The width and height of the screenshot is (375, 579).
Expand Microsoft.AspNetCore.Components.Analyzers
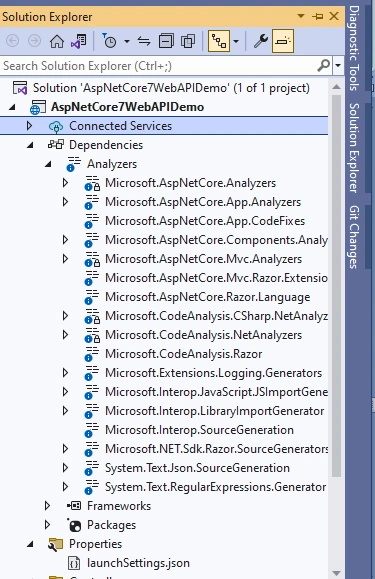(66, 240)
